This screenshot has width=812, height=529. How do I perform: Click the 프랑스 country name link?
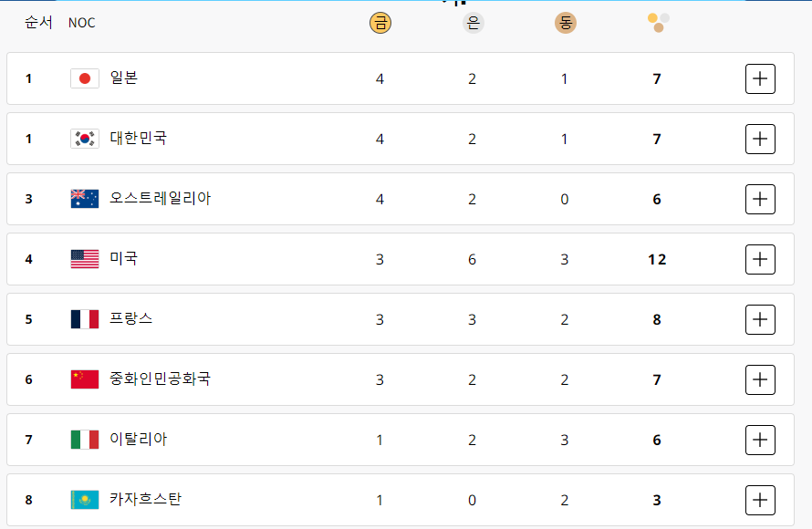tap(131, 319)
